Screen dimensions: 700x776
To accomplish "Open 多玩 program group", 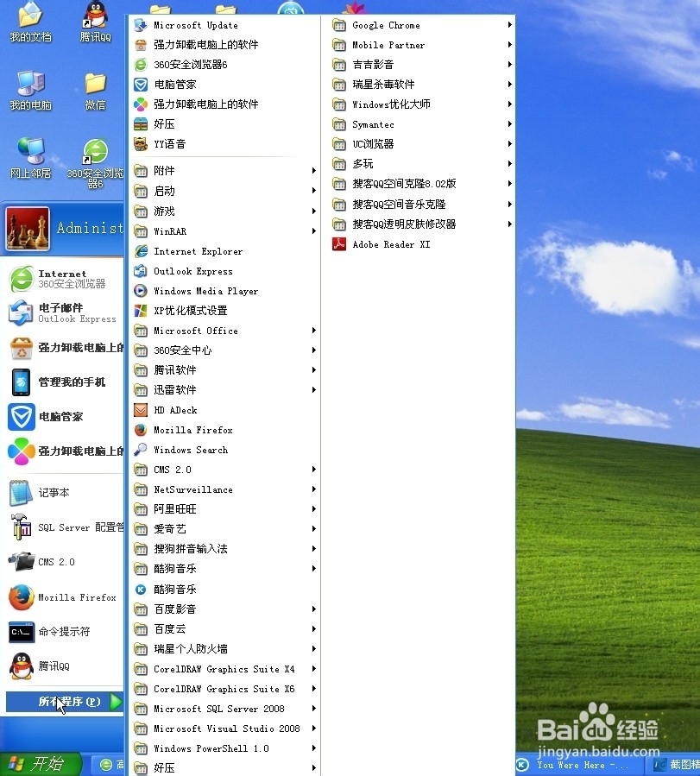I will (423, 164).
